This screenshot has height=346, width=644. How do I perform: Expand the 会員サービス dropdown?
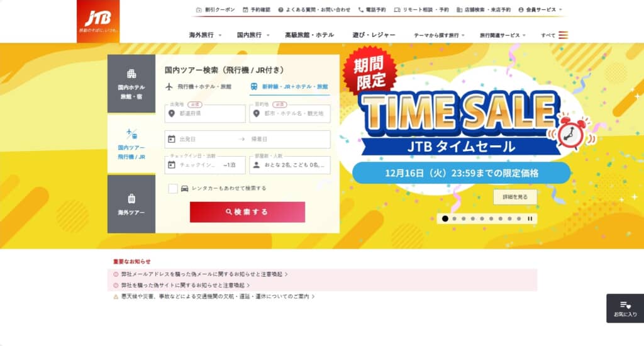pyautogui.click(x=540, y=9)
